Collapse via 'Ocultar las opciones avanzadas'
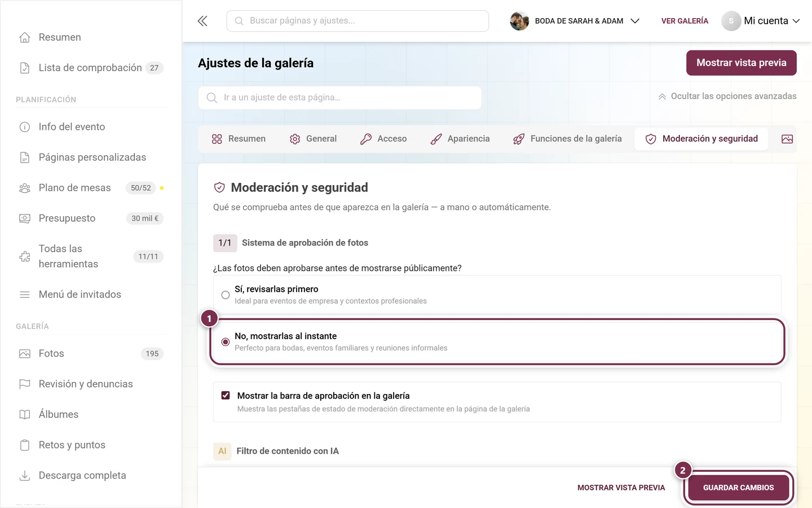812x508 pixels. pyautogui.click(x=727, y=97)
